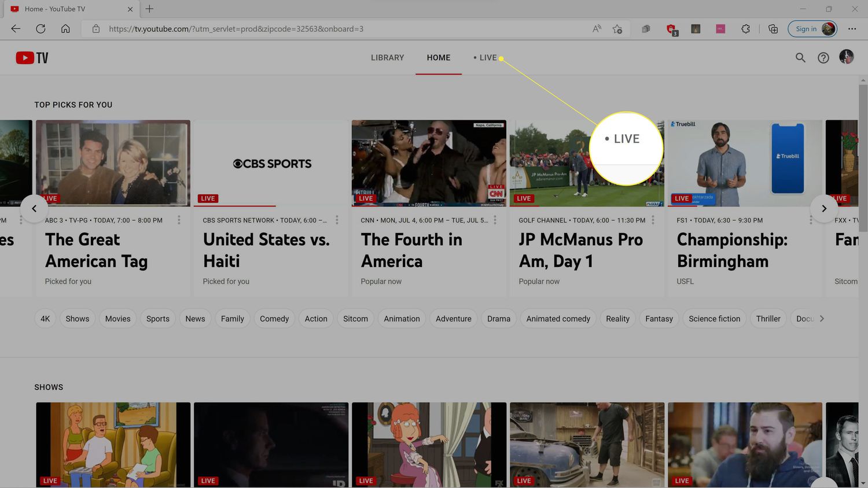Filter by the Comedy chip
Screen dimensions: 868x488
[x=274, y=319]
